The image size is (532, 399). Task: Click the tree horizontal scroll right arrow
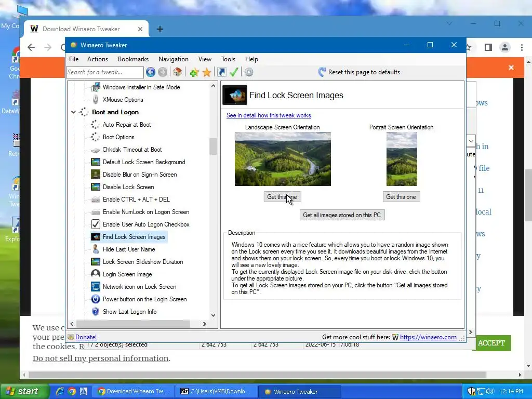tap(204, 324)
